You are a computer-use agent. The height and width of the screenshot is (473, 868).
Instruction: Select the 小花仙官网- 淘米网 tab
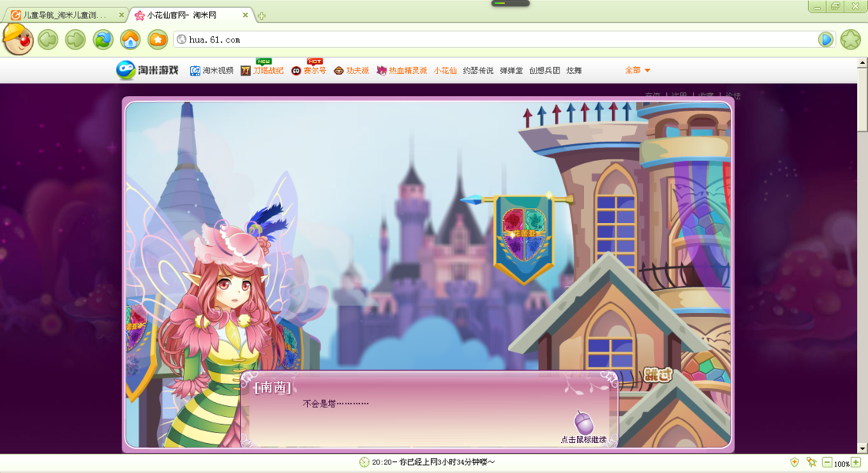coord(192,16)
